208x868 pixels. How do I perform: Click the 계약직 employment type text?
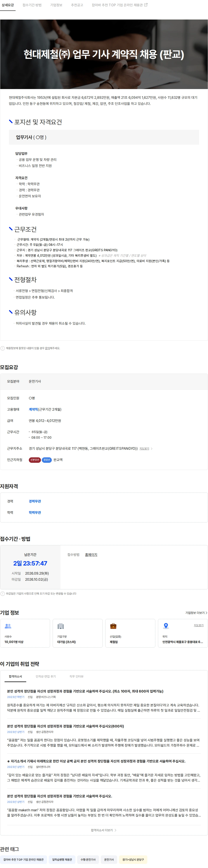pos(33,409)
